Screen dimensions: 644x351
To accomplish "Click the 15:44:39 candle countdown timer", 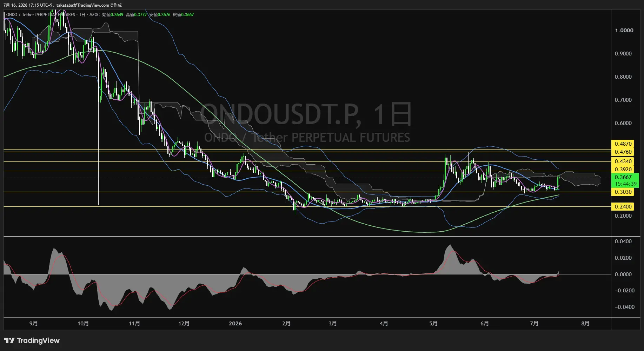I will pyautogui.click(x=625, y=184).
